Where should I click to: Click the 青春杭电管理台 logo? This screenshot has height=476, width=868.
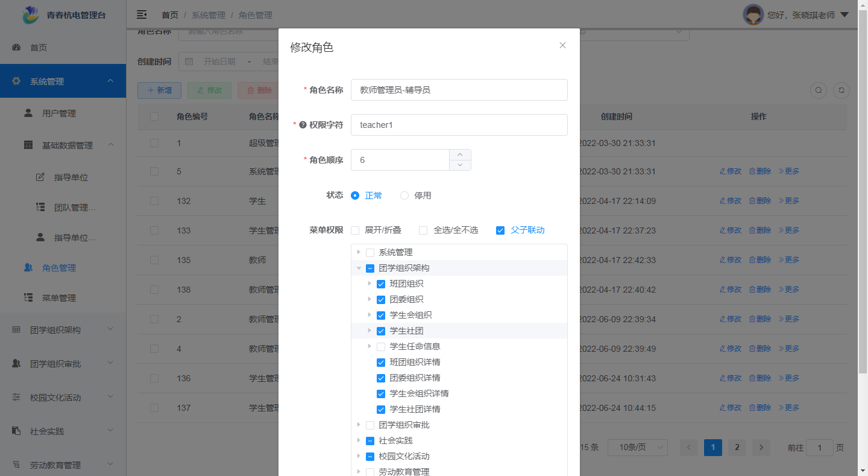pyautogui.click(x=63, y=15)
